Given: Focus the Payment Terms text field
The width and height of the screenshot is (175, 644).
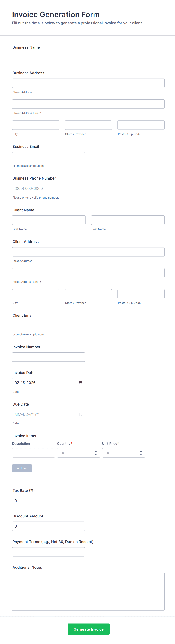Looking at the screenshot, I should [48, 552].
